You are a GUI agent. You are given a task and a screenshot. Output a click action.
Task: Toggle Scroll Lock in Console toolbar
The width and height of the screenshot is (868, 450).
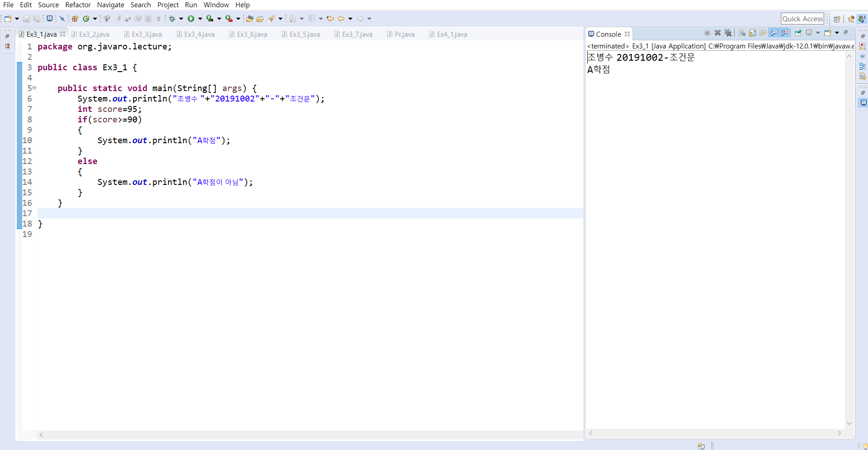click(753, 33)
